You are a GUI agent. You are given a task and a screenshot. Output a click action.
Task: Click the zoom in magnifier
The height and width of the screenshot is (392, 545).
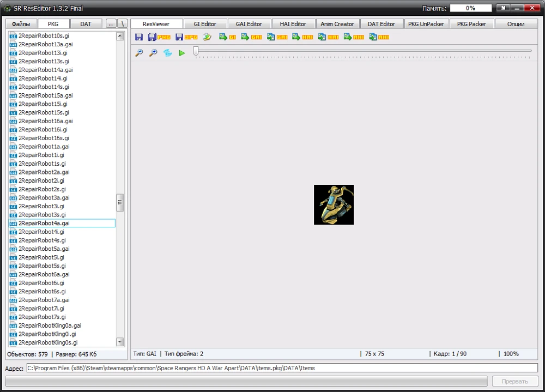[153, 53]
